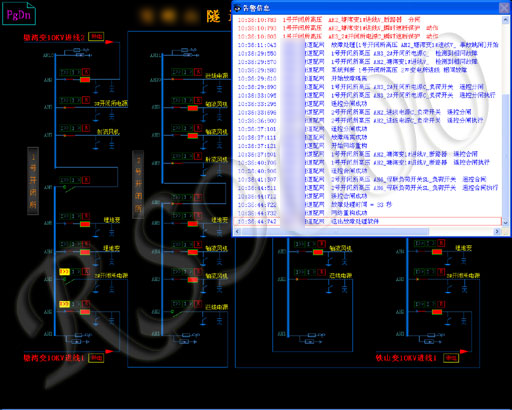The height and width of the screenshot is (410, 512).
Task: Click the PgDn page icon
Action: point(19,14)
